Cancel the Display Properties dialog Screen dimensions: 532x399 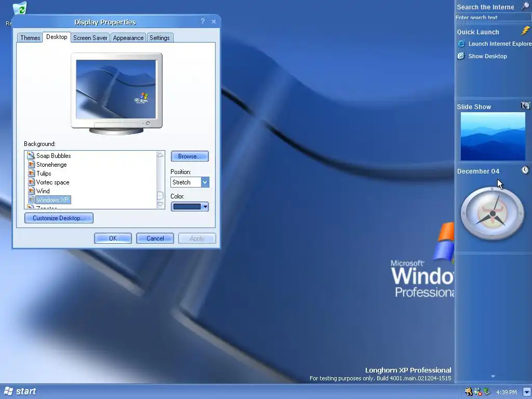155,238
